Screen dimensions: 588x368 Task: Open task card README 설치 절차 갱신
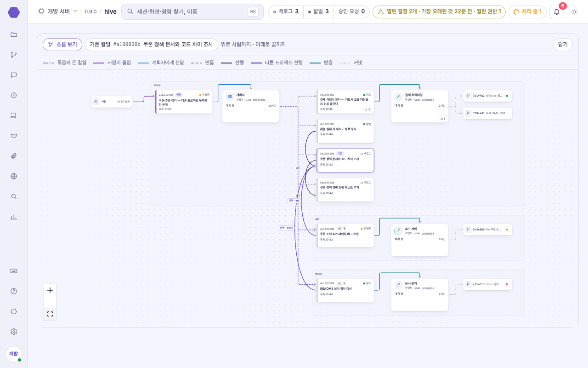click(345, 290)
